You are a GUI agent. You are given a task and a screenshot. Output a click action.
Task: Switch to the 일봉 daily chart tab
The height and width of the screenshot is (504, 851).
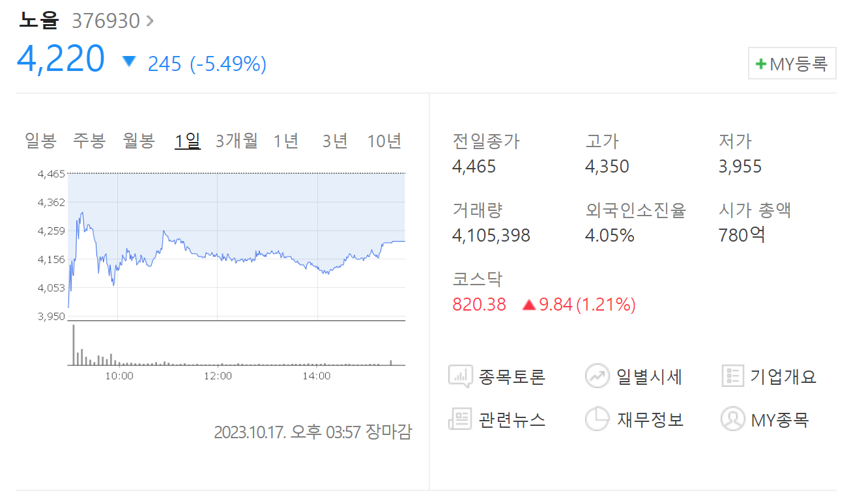39,140
